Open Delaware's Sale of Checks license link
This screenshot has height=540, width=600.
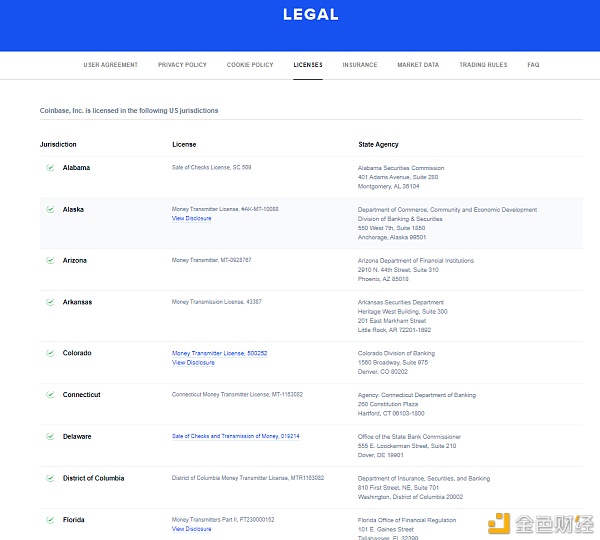pyautogui.click(x=235, y=436)
